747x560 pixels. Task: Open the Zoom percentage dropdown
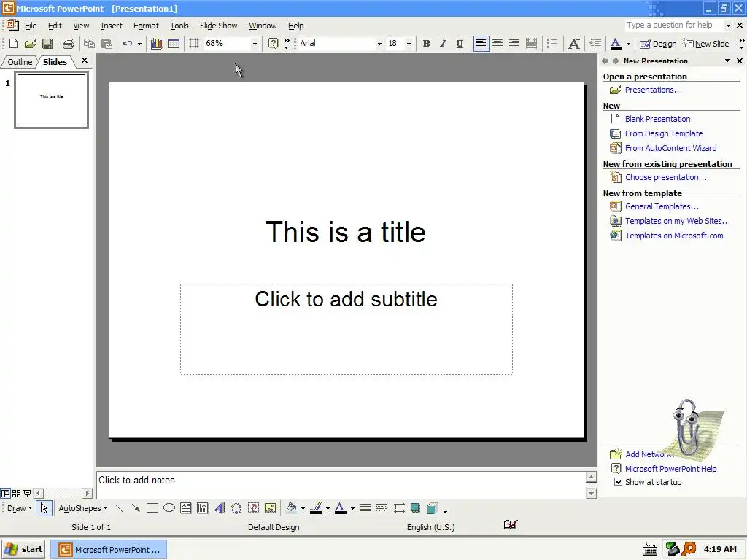pos(255,44)
